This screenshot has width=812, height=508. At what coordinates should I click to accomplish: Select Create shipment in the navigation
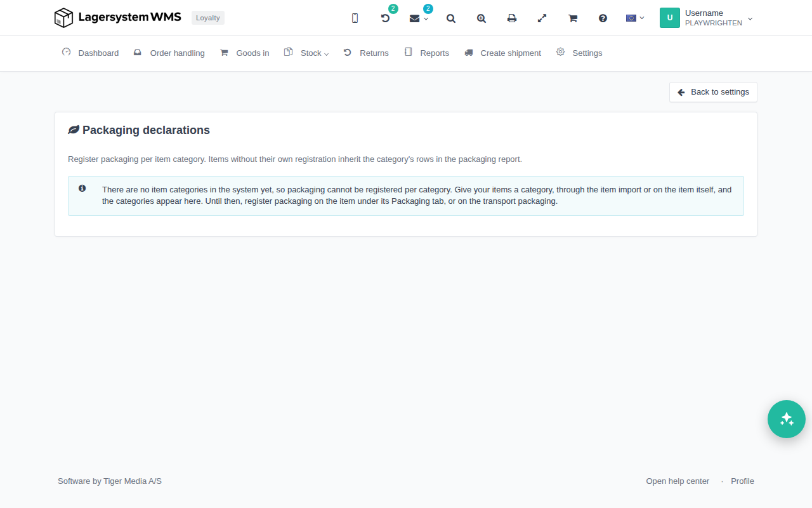click(502, 53)
